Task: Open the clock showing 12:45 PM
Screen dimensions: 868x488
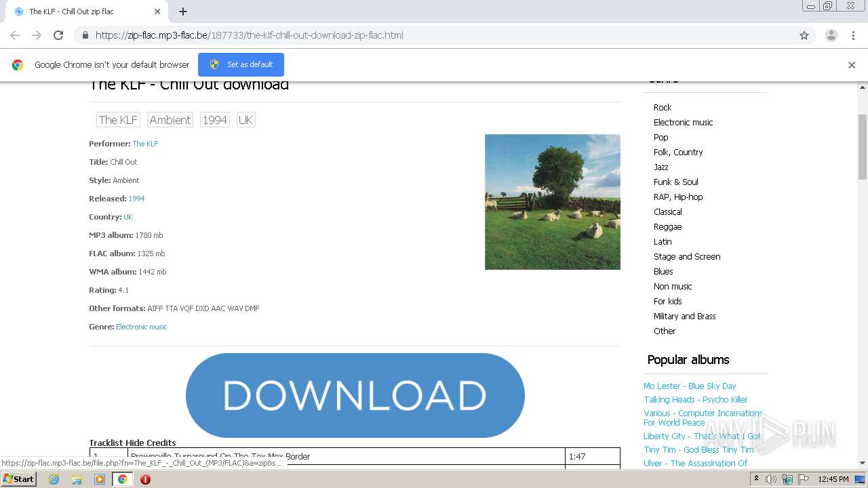Action: click(x=833, y=479)
